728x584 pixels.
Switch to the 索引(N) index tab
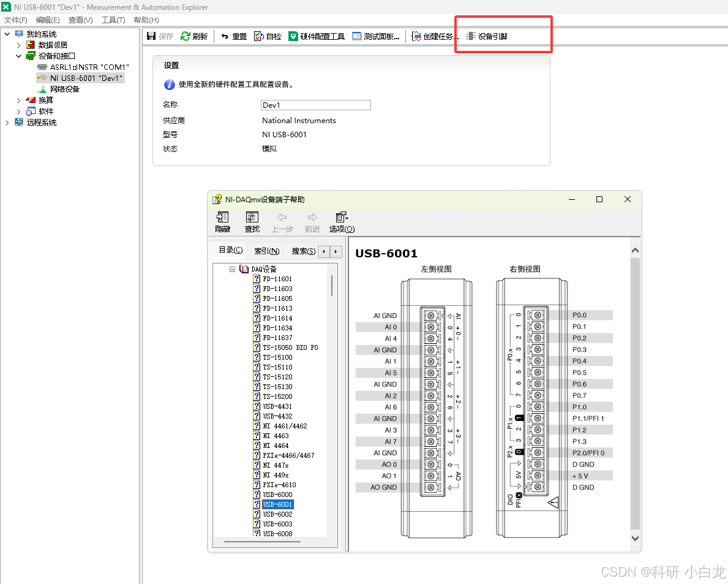[266, 251]
